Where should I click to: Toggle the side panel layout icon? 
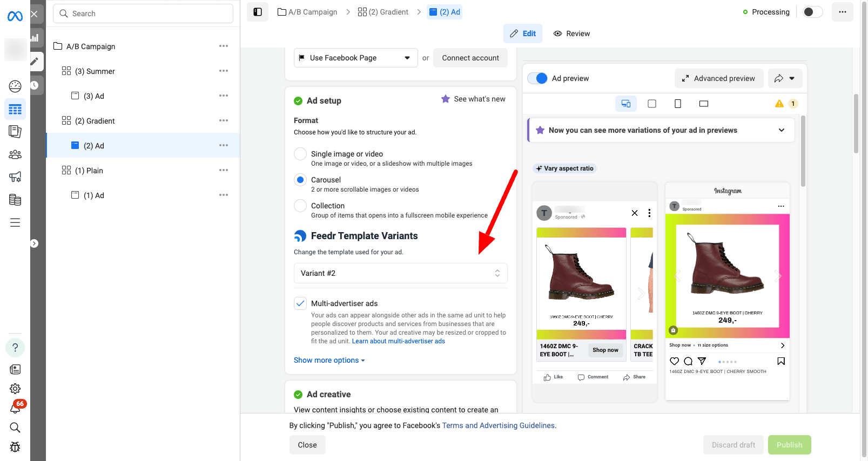tap(258, 12)
